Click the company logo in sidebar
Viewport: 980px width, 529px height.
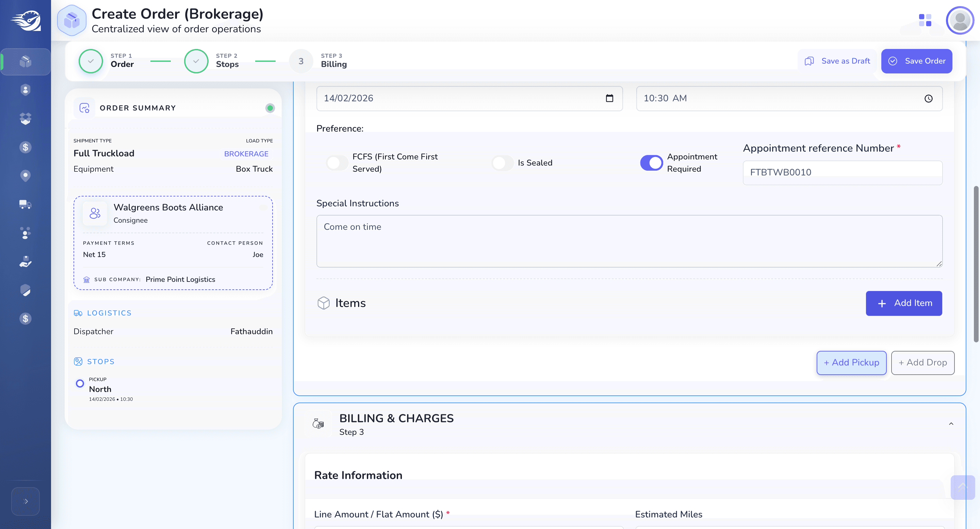[x=26, y=21]
